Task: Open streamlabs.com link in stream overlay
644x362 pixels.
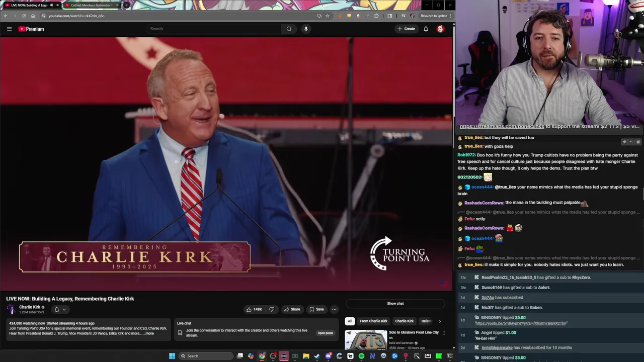Action: pyautogui.click(x=502, y=127)
